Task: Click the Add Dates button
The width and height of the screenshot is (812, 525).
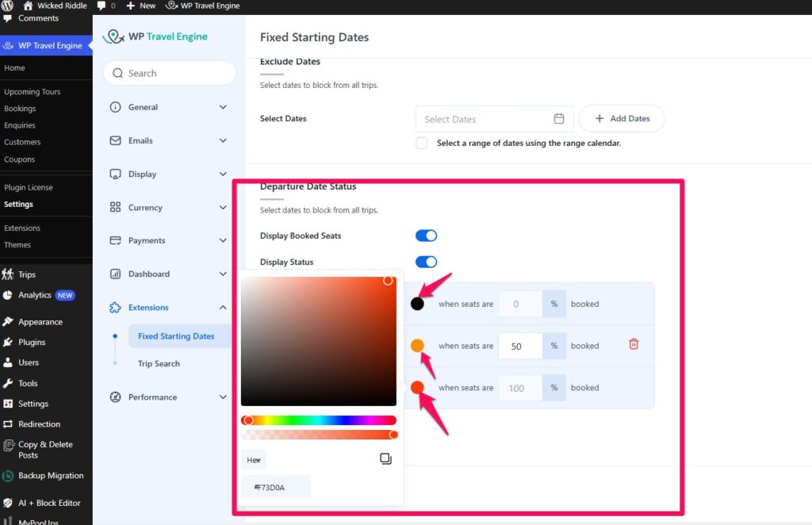Action: tap(622, 119)
